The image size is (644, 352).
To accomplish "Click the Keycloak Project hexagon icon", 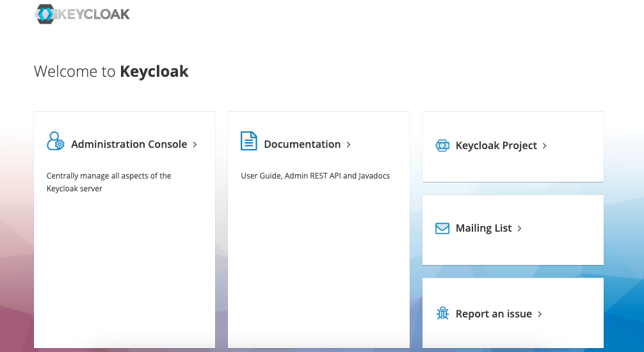I will click(x=442, y=145).
